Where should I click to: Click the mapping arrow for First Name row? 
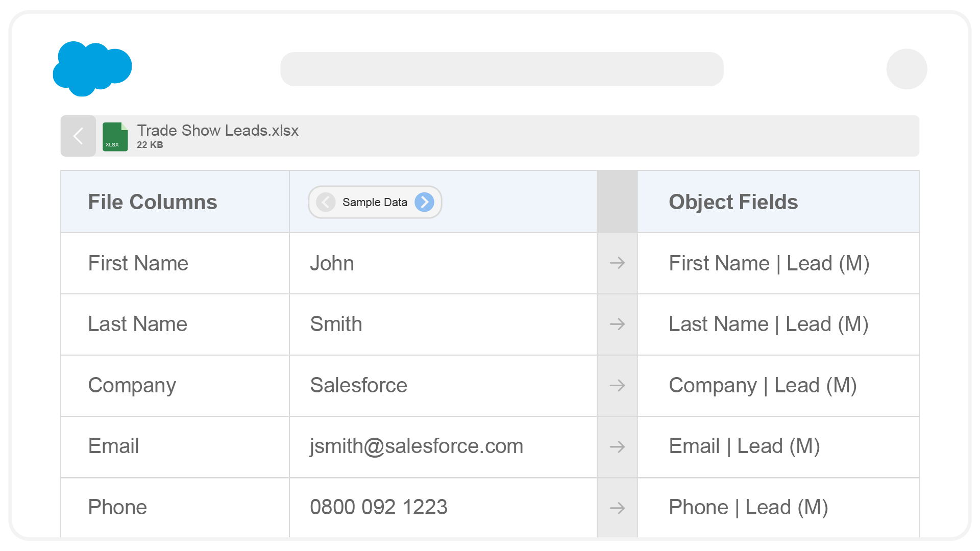pyautogui.click(x=617, y=263)
